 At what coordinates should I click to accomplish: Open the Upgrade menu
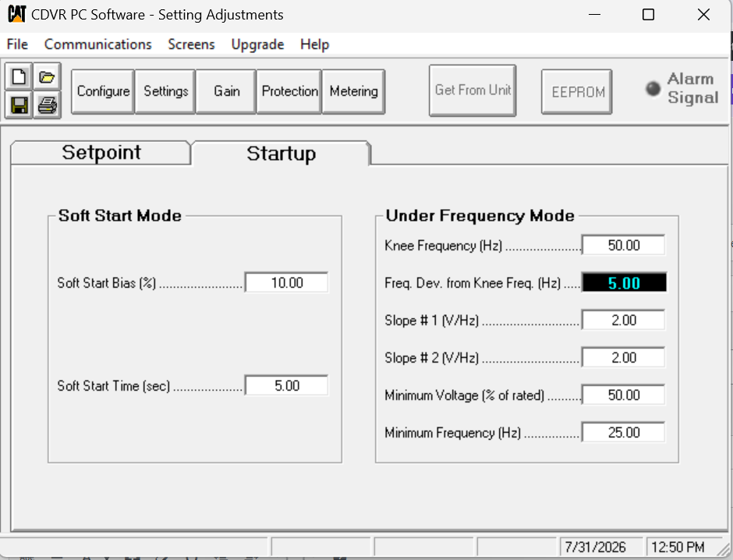[x=257, y=44]
